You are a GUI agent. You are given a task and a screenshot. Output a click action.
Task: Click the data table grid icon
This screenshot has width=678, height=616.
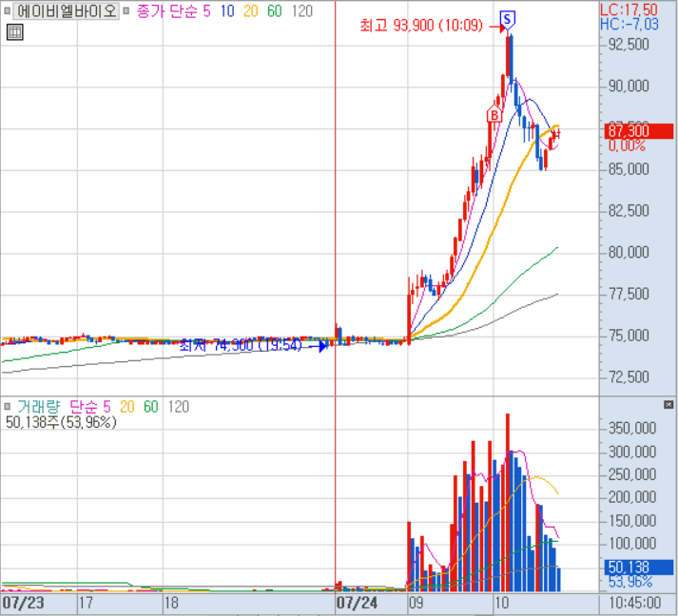[x=15, y=32]
